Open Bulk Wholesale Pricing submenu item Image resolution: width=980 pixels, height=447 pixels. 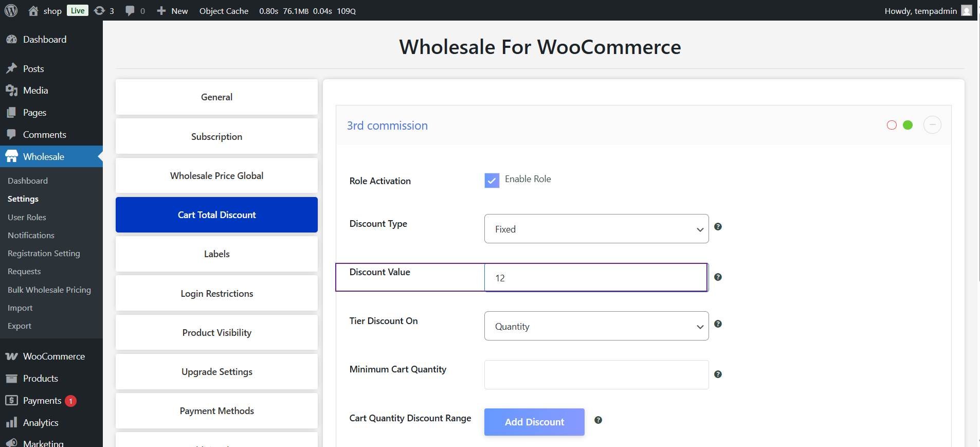point(49,290)
